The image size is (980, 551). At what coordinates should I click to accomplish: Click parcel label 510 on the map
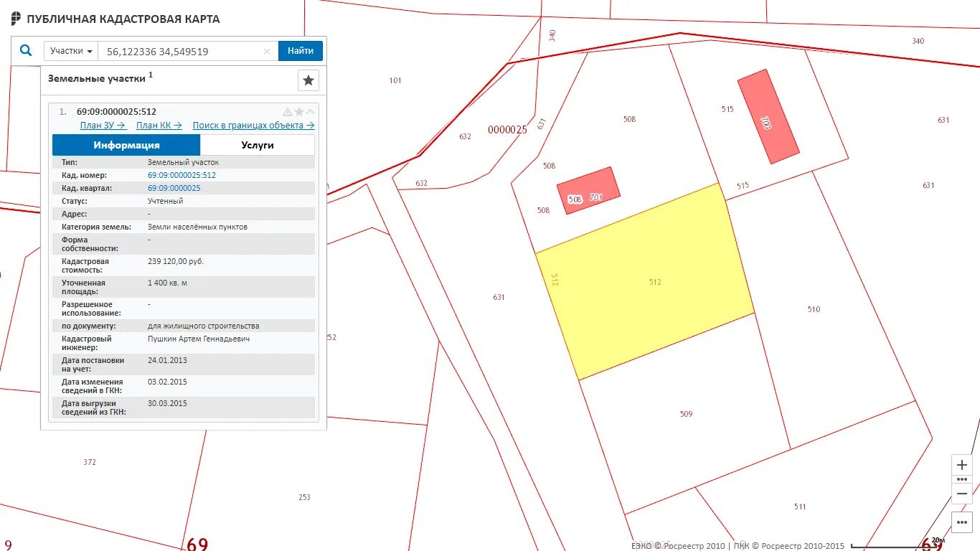tap(814, 309)
